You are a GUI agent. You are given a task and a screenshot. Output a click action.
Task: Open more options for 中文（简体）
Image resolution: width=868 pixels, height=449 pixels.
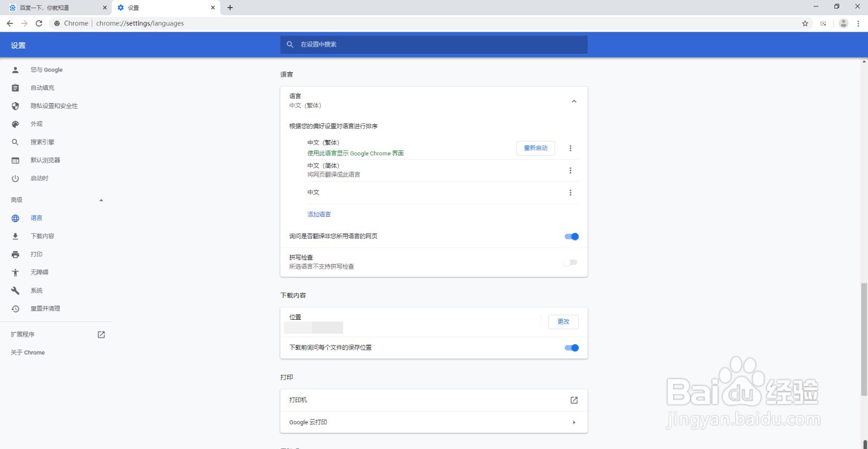tap(570, 170)
